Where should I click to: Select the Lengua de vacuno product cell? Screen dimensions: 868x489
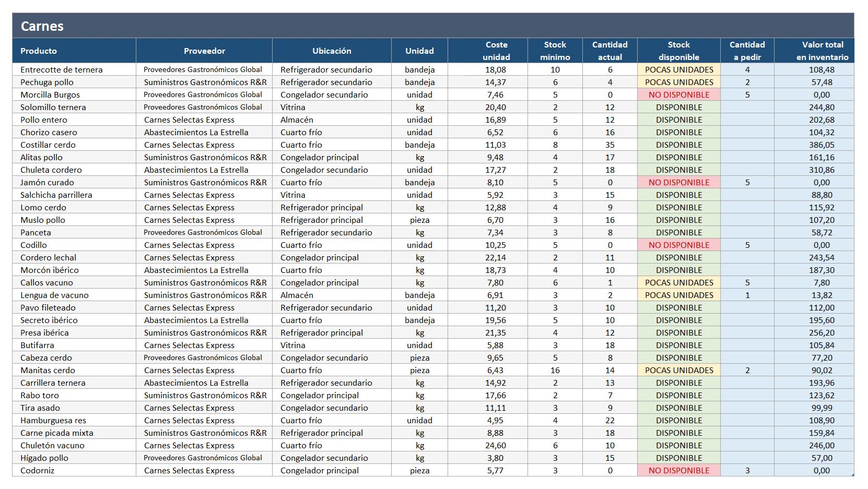click(74, 295)
